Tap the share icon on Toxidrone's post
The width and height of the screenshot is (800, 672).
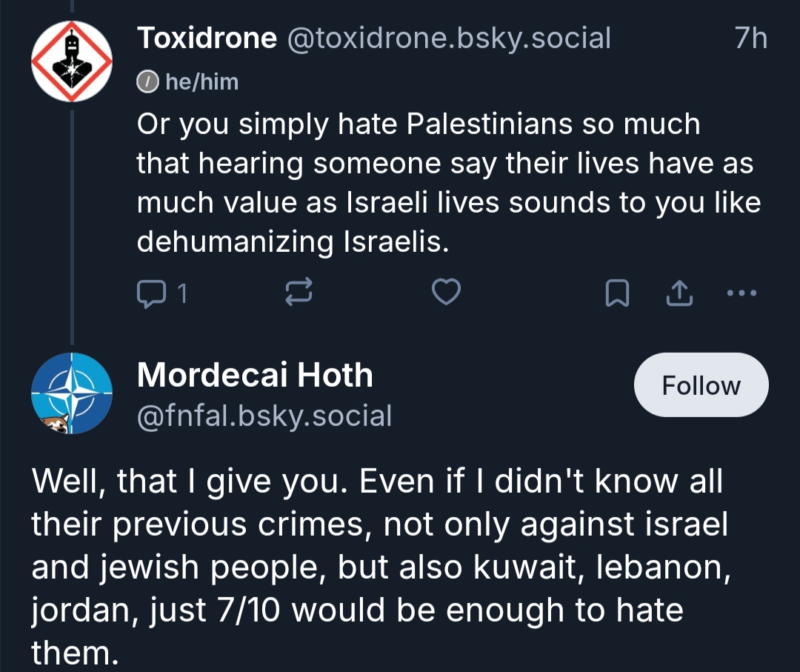678,294
